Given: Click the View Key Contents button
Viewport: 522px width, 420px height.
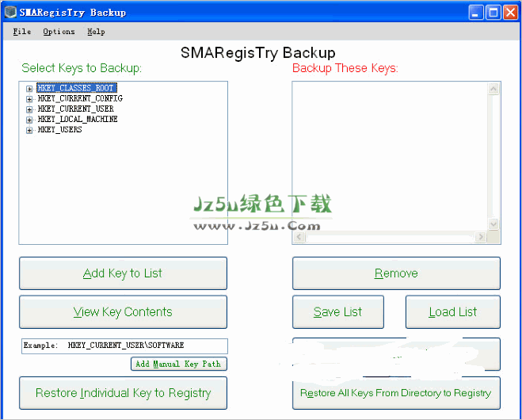Looking at the screenshot, I should [124, 311].
